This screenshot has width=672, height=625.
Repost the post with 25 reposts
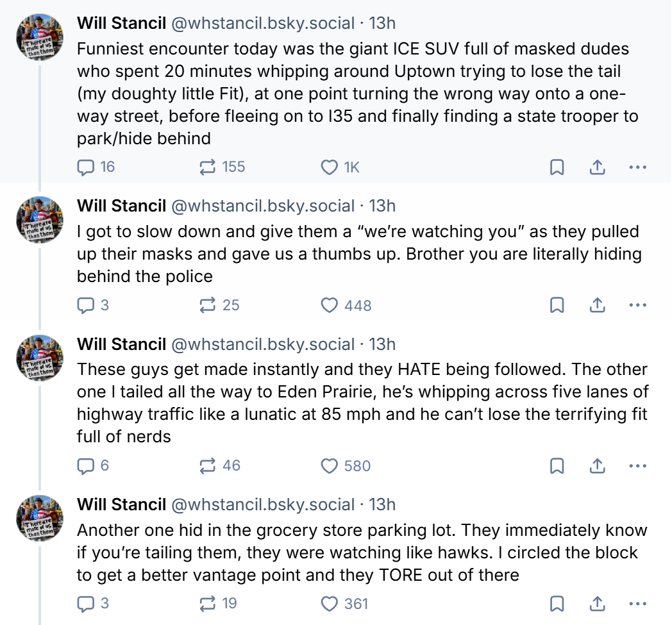tap(208, 305)
